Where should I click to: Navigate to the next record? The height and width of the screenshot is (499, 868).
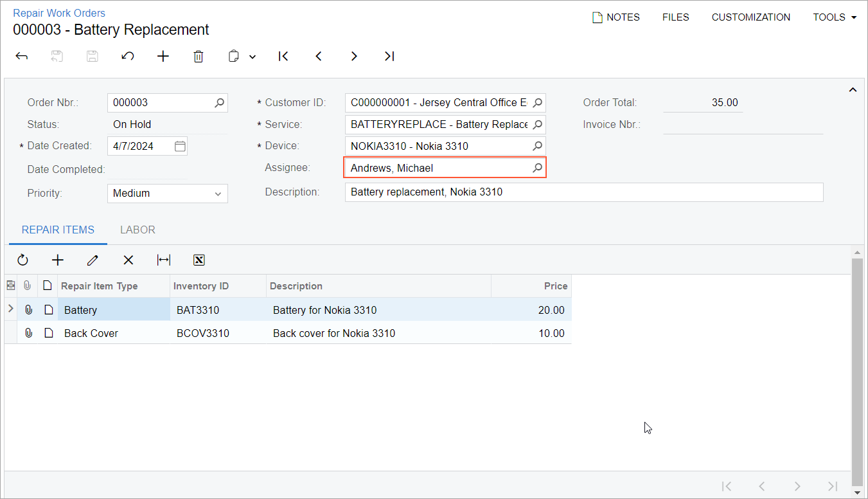pyautogui.click(x=354, y=57)
